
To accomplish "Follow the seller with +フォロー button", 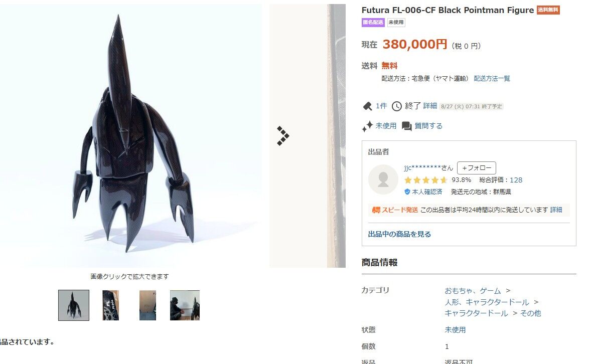I will coord(477,167).
